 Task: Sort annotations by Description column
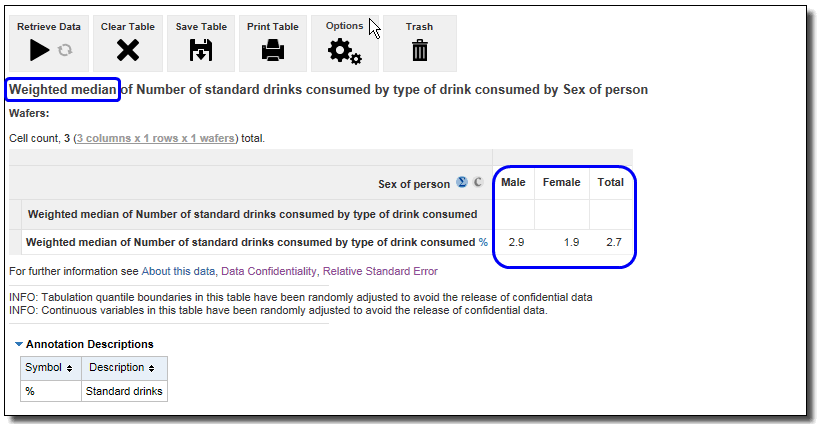coord(122,368)
